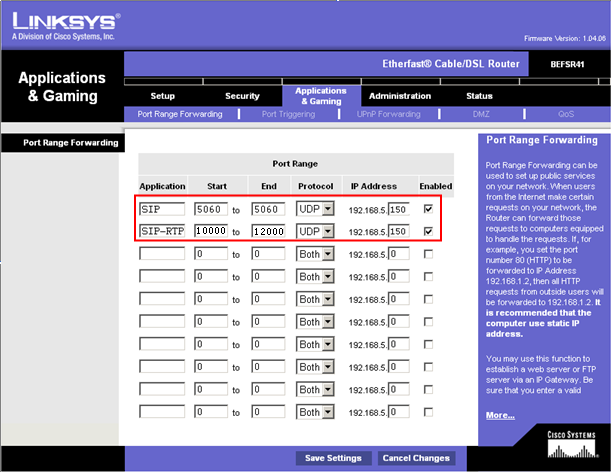This screenshot has width=611, height=472.
Task: Enable the seventh port range row
Action: (x=428, y=345)
